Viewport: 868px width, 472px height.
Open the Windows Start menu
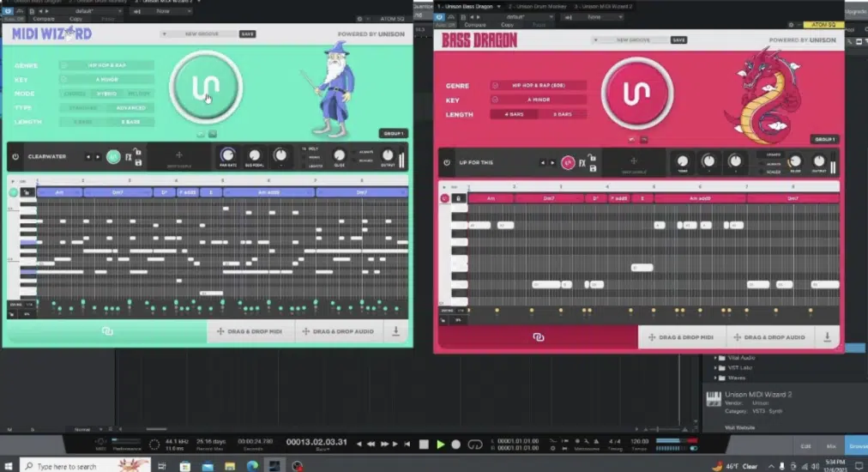click(x=9, y=466)
